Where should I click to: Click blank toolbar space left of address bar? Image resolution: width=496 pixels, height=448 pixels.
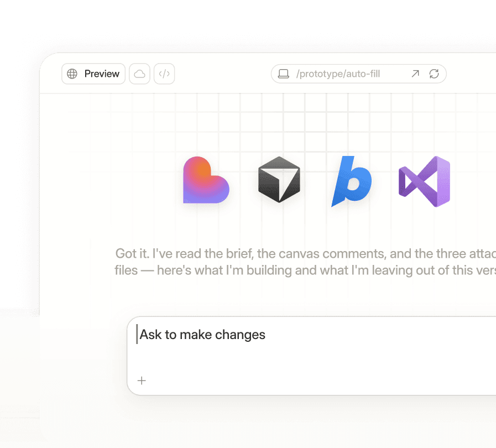click(x=221, y=74)
